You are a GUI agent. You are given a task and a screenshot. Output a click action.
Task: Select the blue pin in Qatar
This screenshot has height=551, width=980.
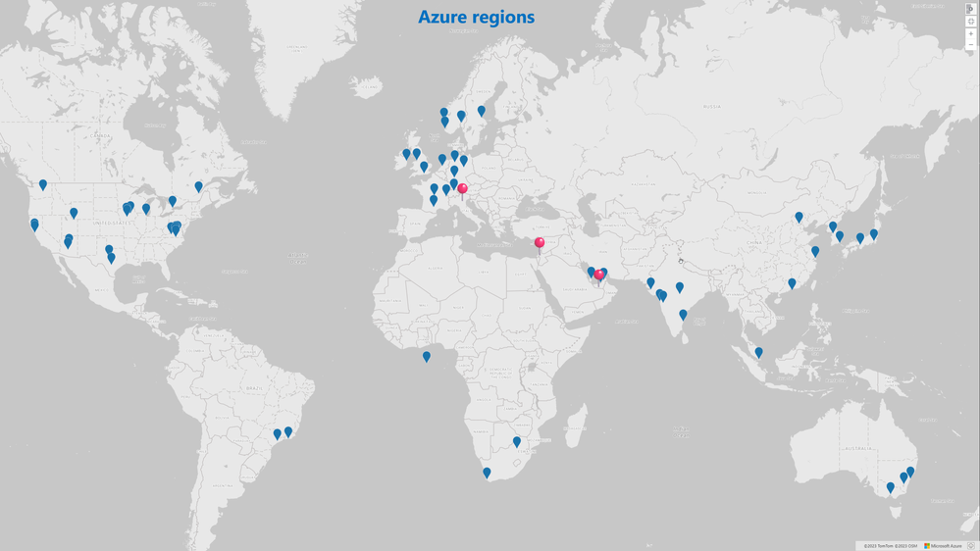pos(591,272)
